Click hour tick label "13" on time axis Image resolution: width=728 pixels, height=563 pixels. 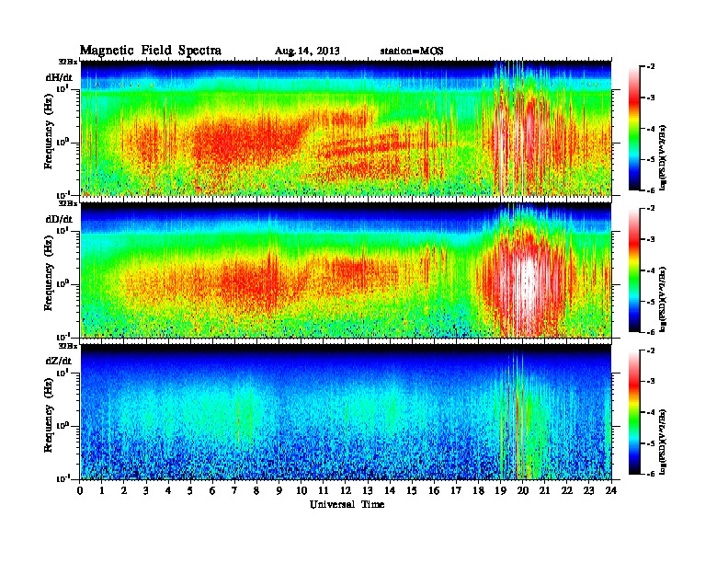[369, 491]
